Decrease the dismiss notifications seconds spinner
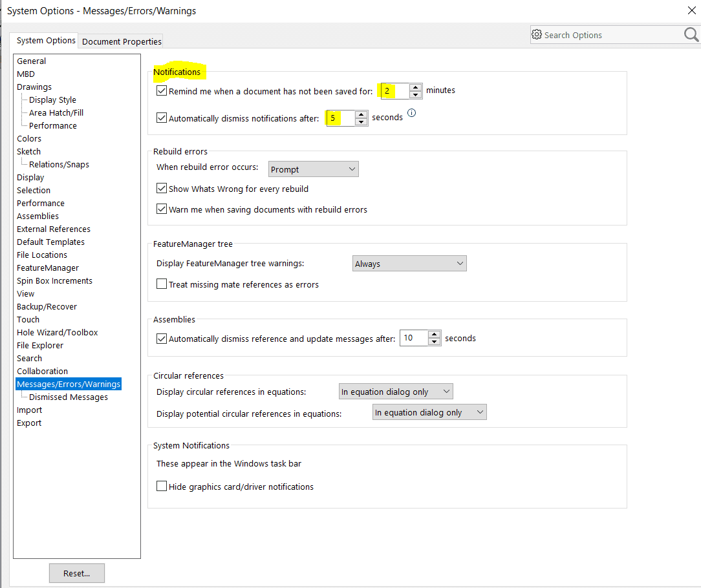 click(361, 122)
